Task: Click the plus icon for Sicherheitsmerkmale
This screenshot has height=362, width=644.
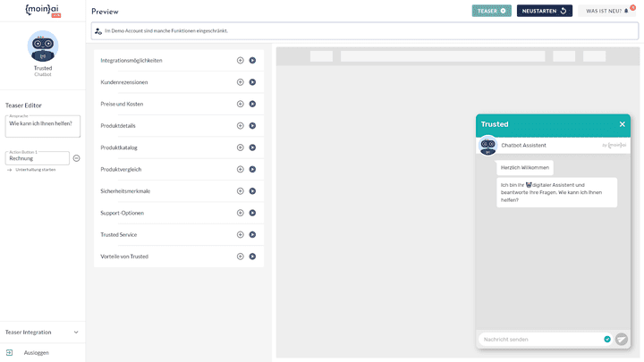Action: point(241,191)
